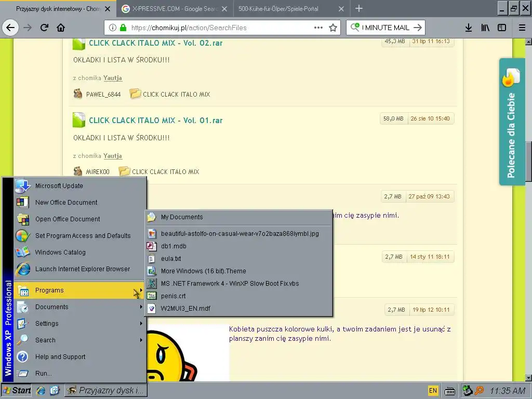Click the sad yellow smiley game thumbnail

pos(188,353)
